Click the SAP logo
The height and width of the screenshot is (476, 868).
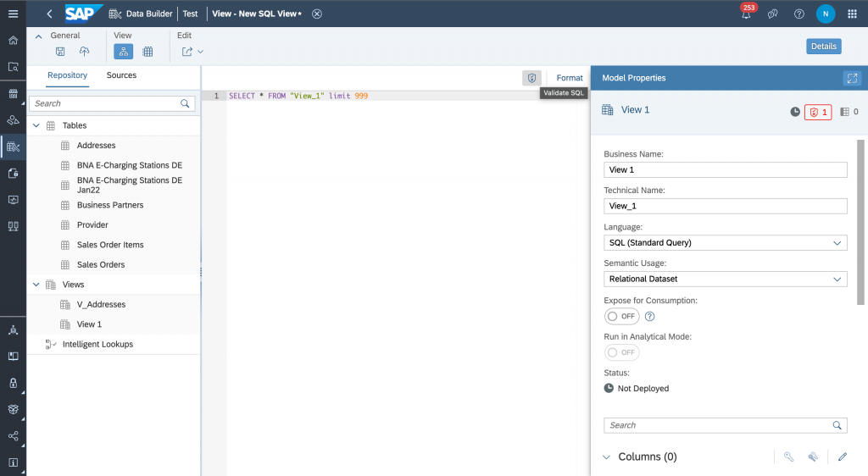[84, 14]
